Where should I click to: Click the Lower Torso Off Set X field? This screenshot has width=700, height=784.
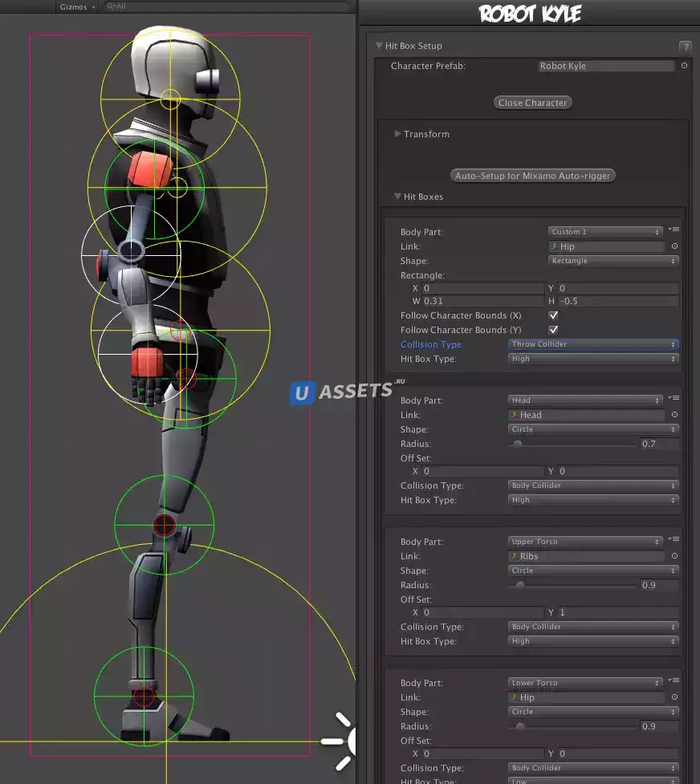tap(482, 754)
